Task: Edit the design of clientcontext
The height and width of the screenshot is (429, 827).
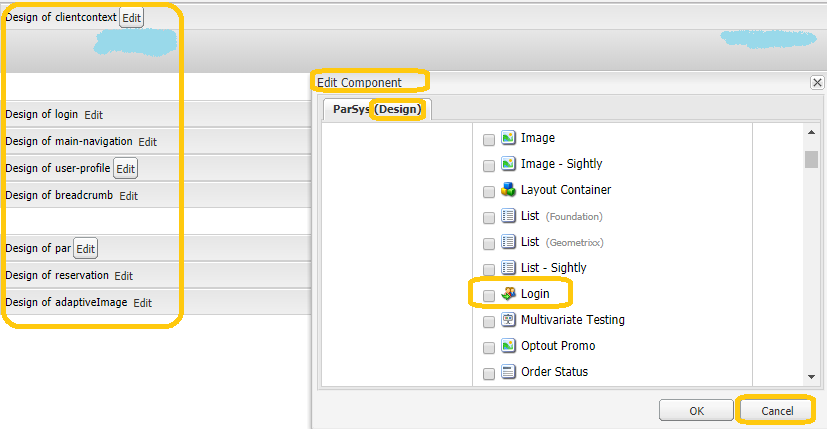Action: pos(131,18)
